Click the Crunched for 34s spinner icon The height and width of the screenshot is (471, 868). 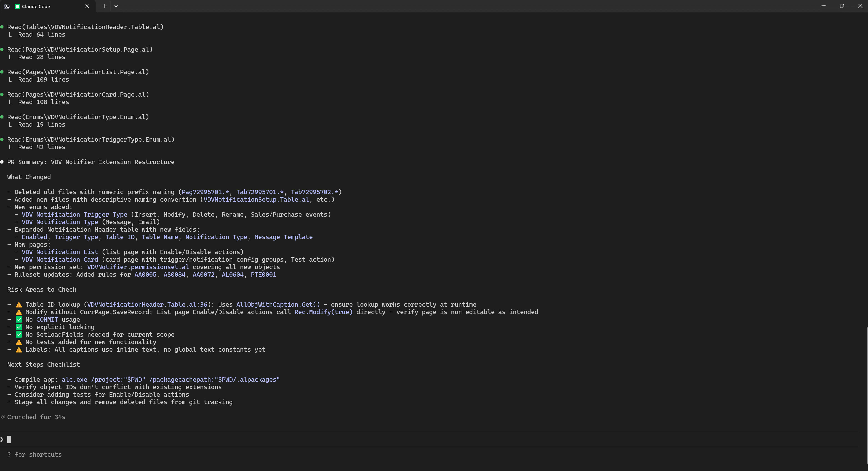click(x=3, y=417)
